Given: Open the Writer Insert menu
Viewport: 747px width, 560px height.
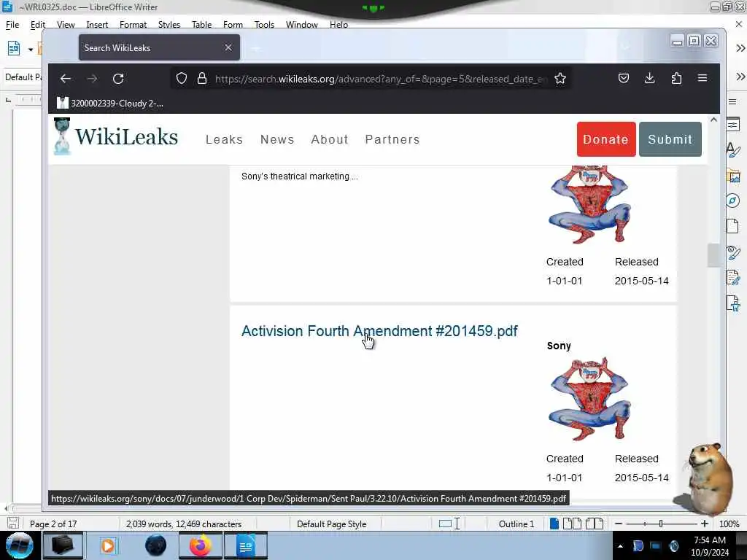Looking at the screenshot, I should 97,25.
